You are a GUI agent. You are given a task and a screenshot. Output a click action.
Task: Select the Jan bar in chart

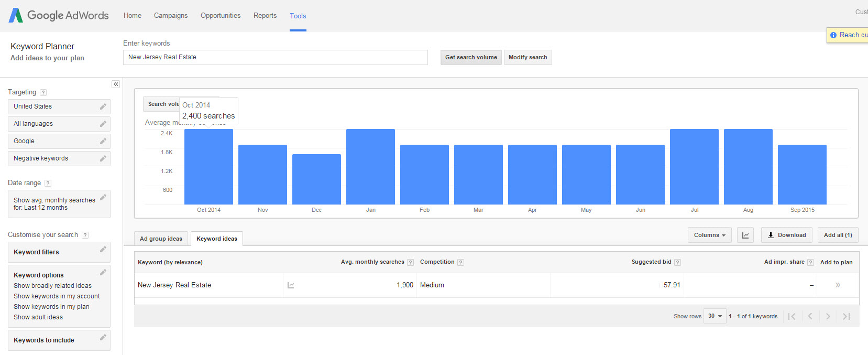coord(370,167)
